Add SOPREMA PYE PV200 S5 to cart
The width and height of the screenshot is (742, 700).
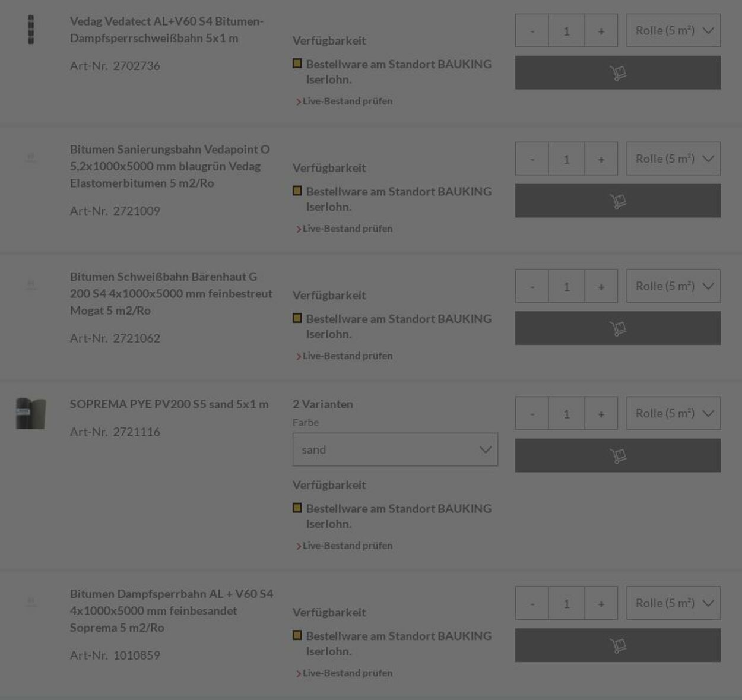(617, 455)
